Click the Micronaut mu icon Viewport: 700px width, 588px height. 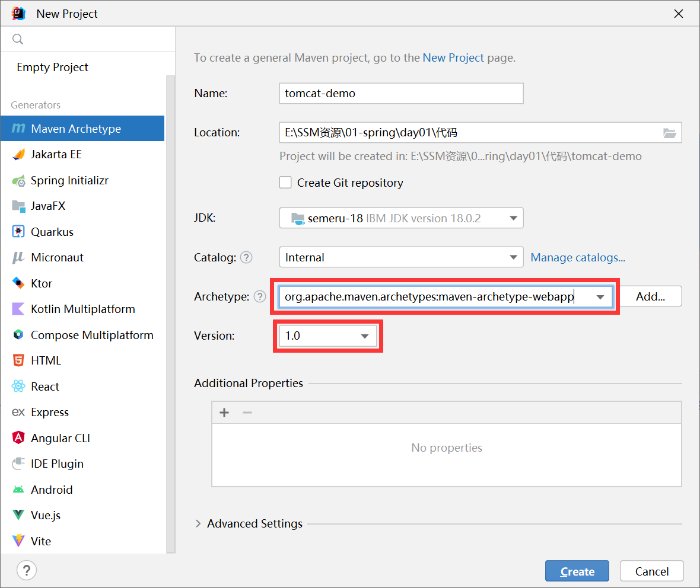[x=18, y=257]
